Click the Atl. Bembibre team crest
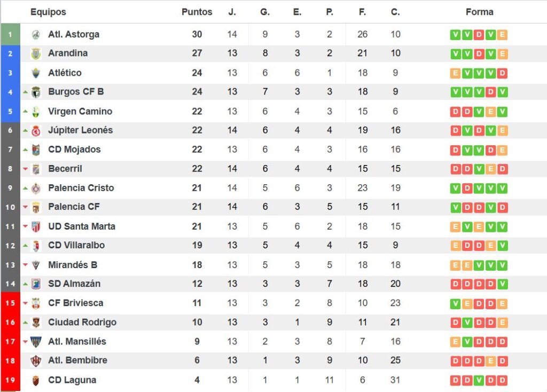 tap(36, 360)
